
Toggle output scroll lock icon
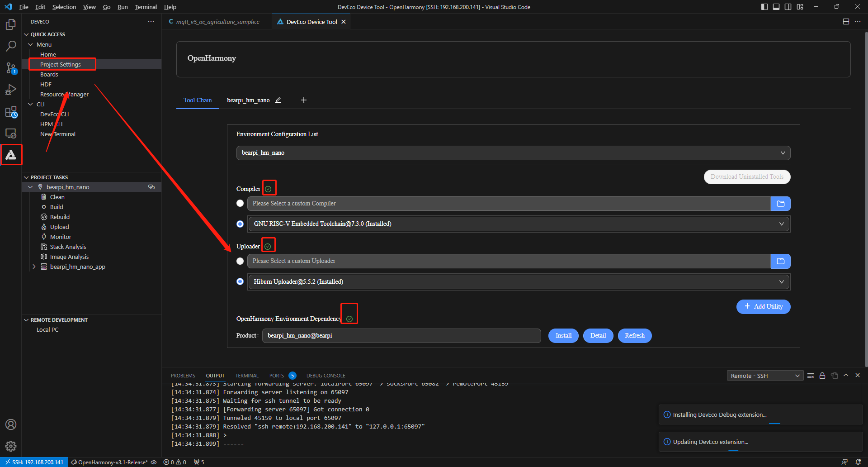[822, 376]
